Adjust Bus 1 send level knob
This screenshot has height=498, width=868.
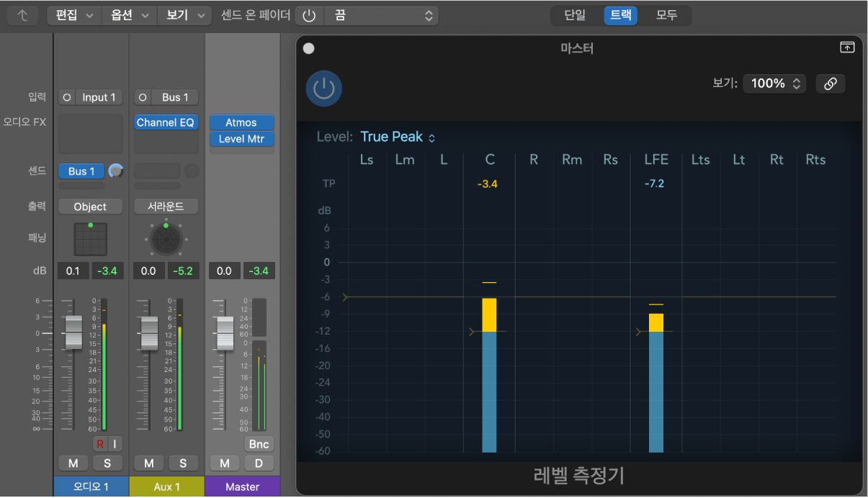115,171
